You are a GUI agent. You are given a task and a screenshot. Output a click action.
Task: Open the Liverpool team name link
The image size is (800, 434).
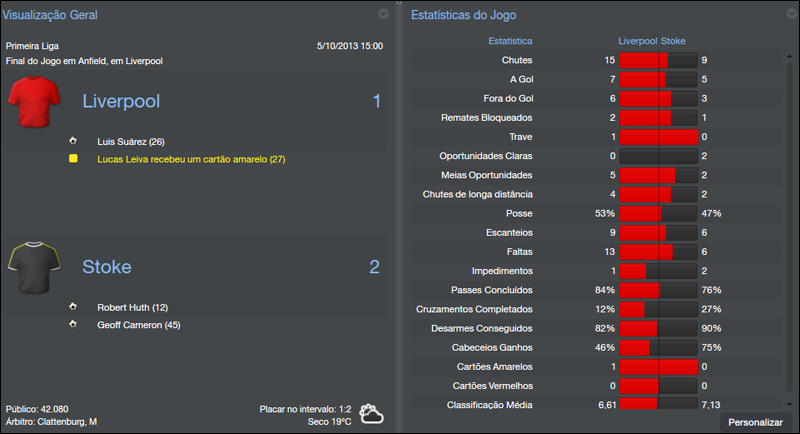tap(121, 102)
